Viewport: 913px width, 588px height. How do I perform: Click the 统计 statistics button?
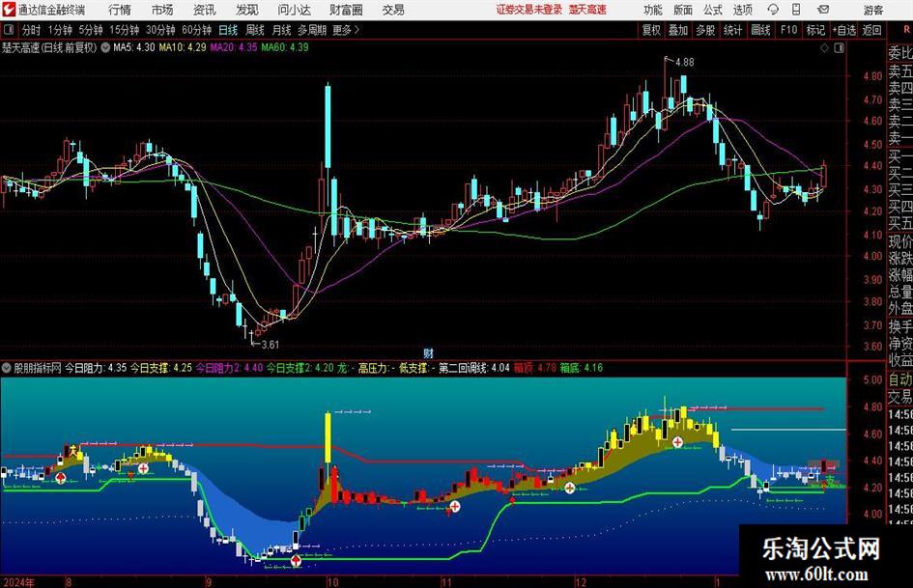(x=732, y=30)
